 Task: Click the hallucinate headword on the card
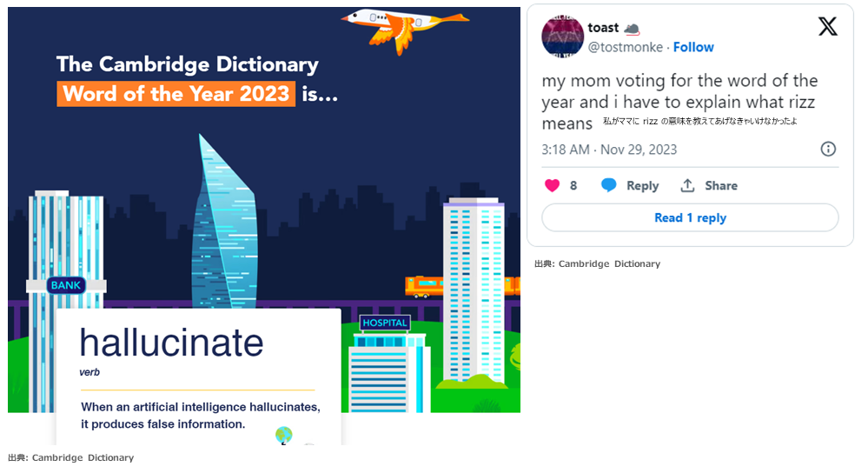point(171,343)
